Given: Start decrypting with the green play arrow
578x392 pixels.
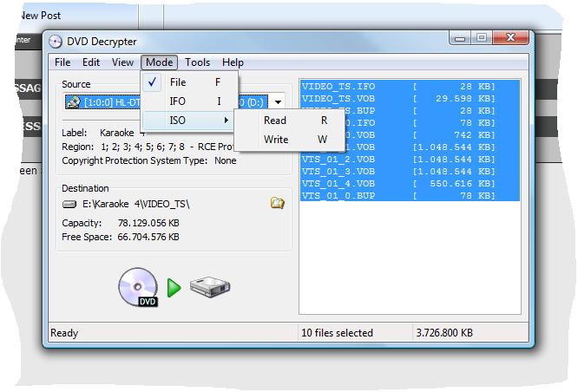Looking at the screenshot, I should [174, 288].
